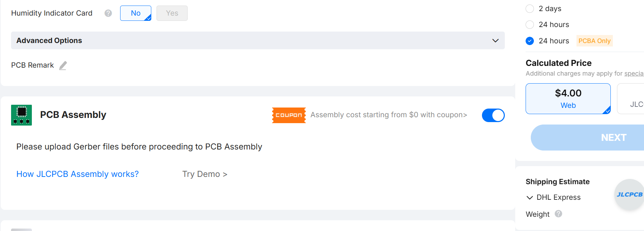Open How JLCPCB Assembly works link

coord(78,174)
